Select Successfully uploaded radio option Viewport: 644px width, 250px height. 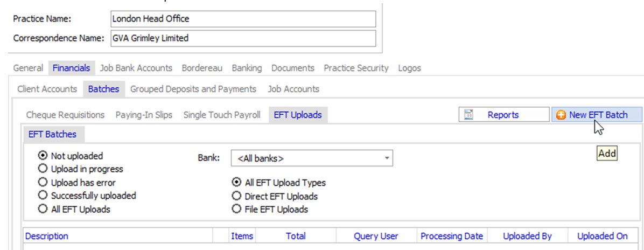[42, 196]
